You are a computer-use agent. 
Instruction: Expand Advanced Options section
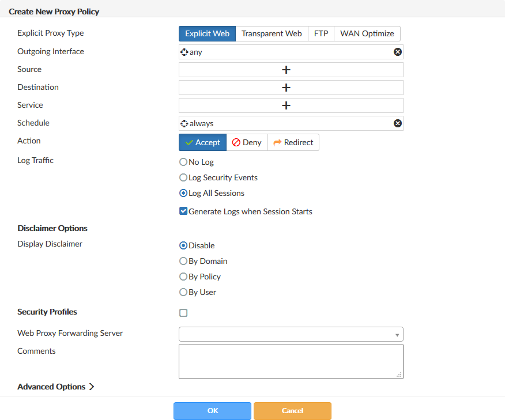click(56, 387)
